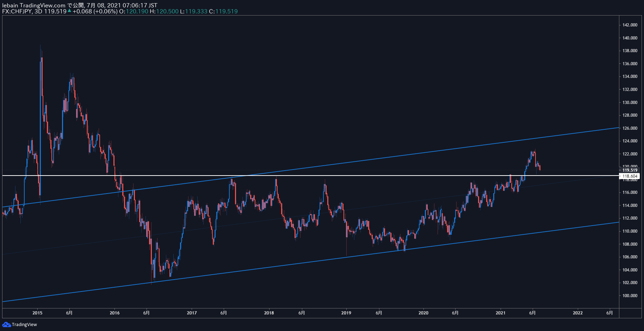Click the 119.519 current price label
Viewport: 644px width, 331px height.
[630, 170]
